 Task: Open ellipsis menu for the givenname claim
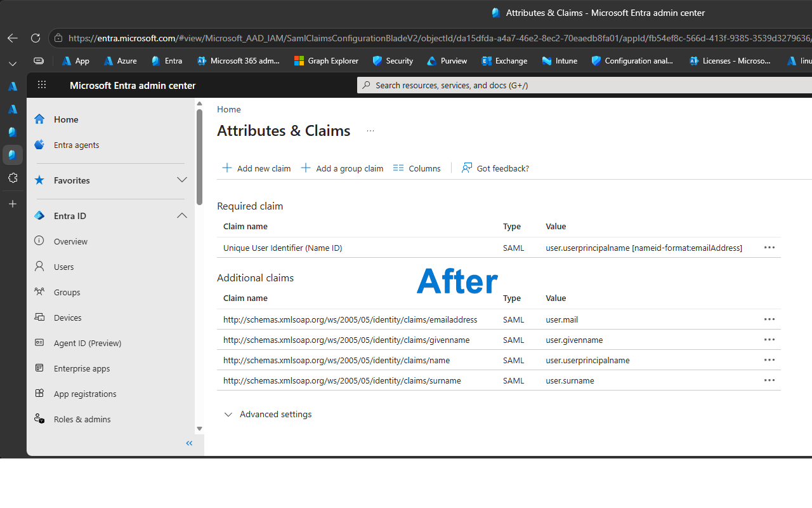point(769,340)
